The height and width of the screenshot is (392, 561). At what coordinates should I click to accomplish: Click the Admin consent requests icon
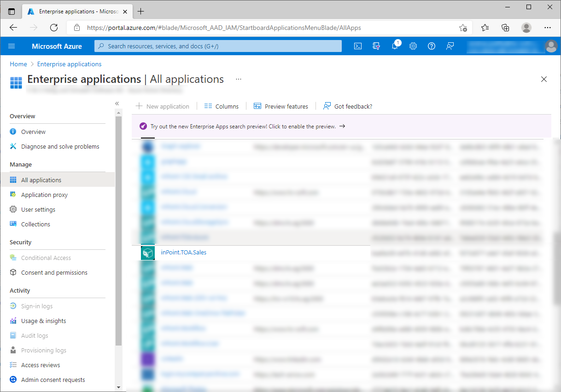(x=13, y=380)
